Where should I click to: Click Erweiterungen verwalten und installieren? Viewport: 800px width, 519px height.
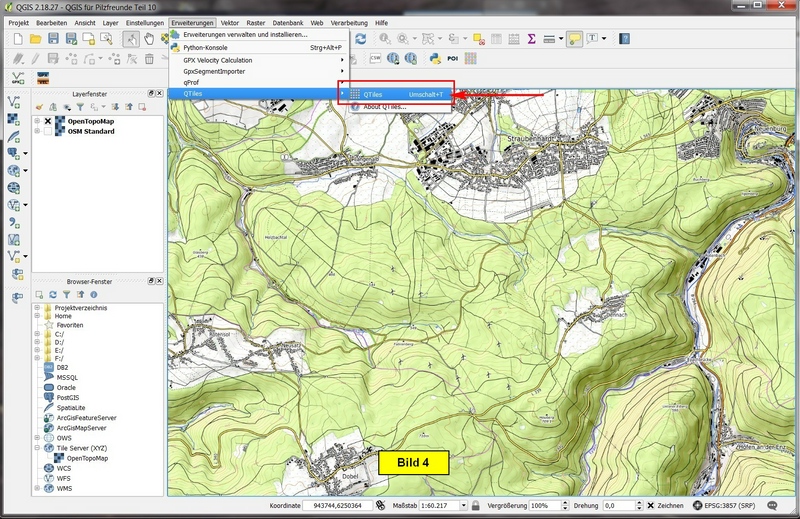[x=245, y=34]
